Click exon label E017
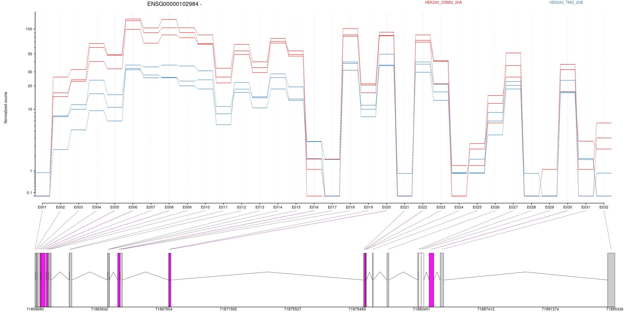The height and width of the screenshot is (322, 644). pos(332,207)
